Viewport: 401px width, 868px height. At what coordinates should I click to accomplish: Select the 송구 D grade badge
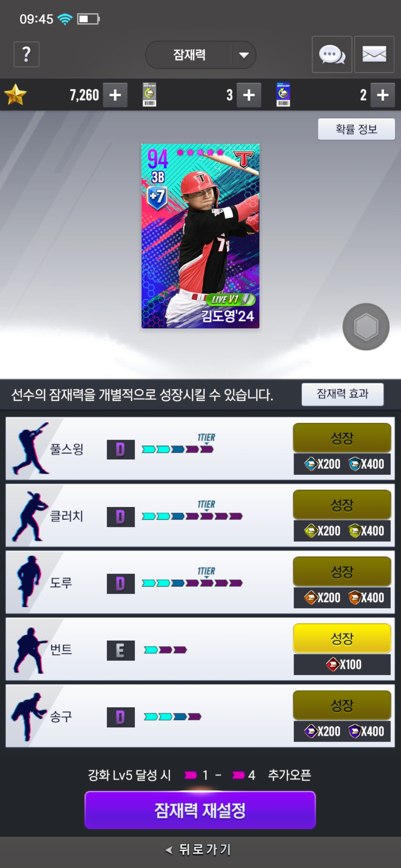point(121,717)
